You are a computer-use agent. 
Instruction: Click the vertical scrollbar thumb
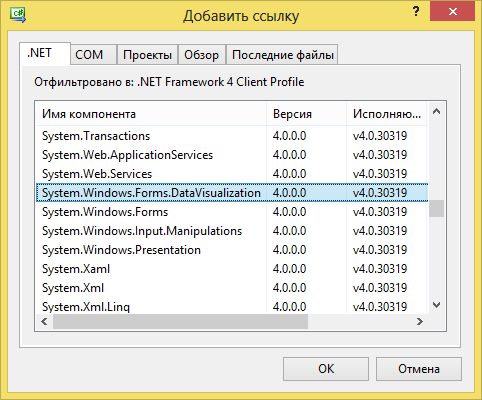(x=436, y=208)
